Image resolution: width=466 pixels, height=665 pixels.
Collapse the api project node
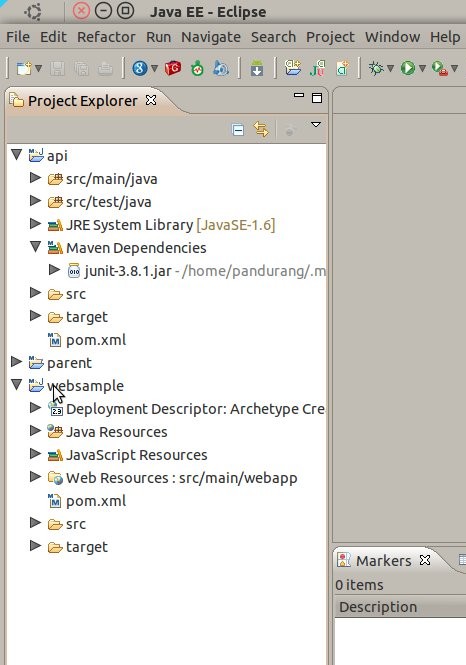point(17,154)
